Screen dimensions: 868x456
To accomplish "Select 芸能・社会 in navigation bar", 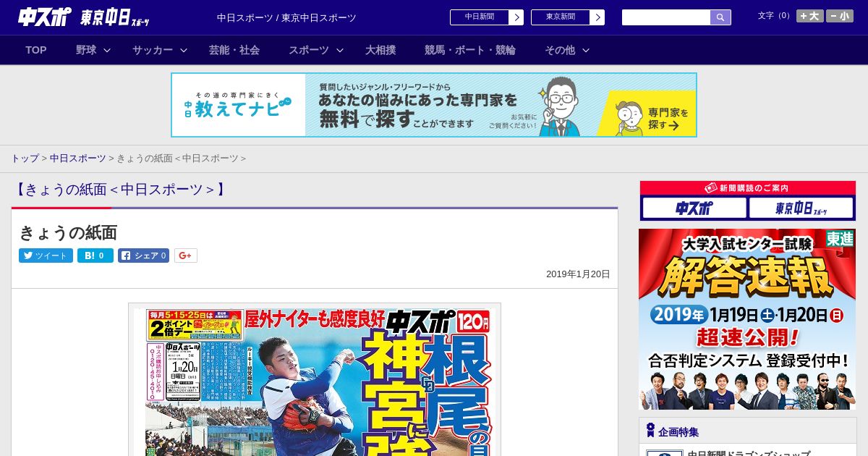I will [x=234, y=50].
